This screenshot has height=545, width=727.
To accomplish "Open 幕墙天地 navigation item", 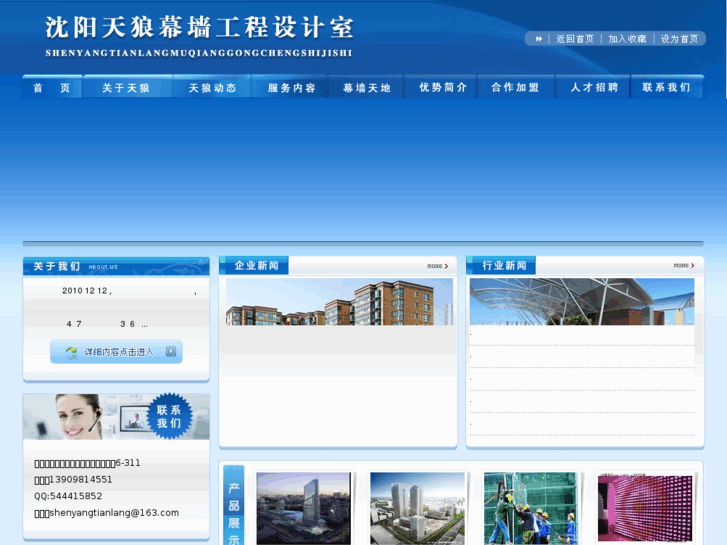I will [x=366, y=87].
